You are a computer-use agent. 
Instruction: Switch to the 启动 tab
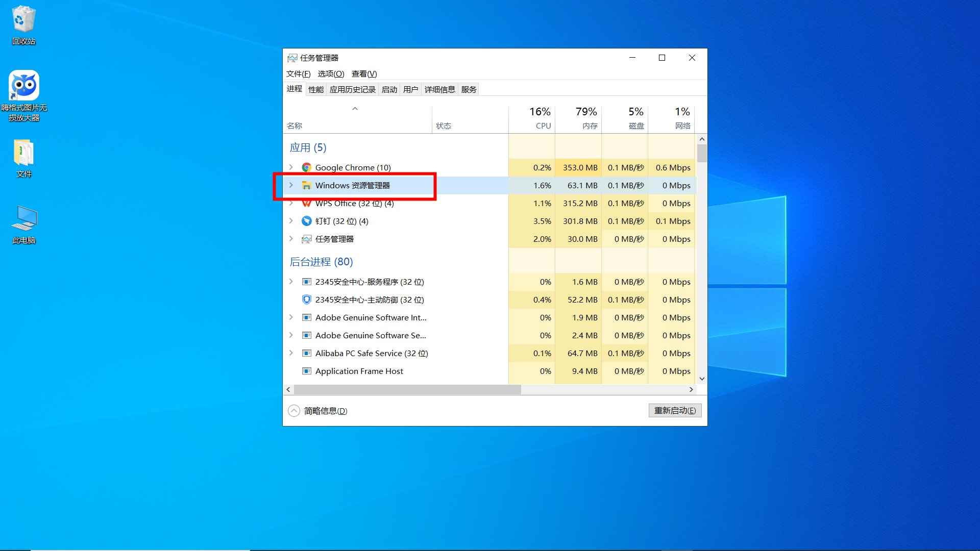[389, 89]
